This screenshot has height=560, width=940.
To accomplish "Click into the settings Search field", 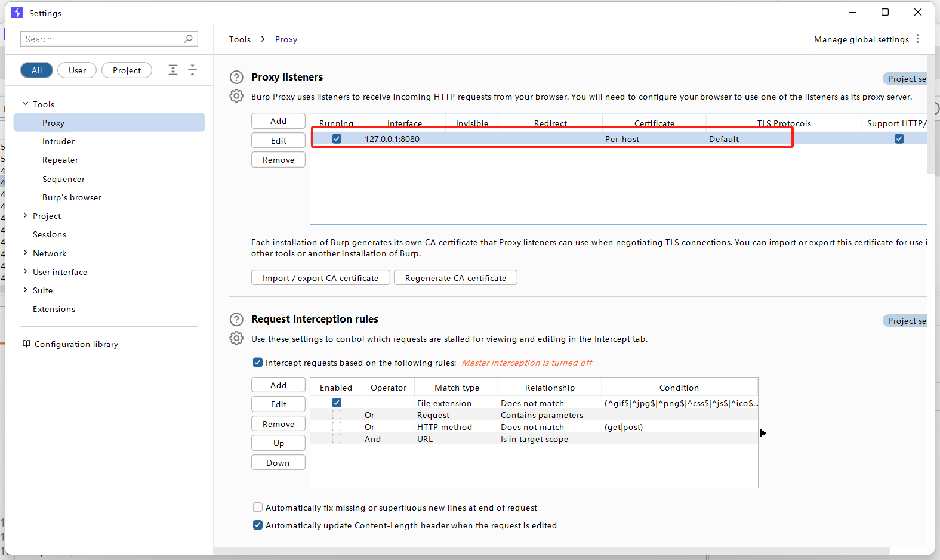I will point(103,39).
